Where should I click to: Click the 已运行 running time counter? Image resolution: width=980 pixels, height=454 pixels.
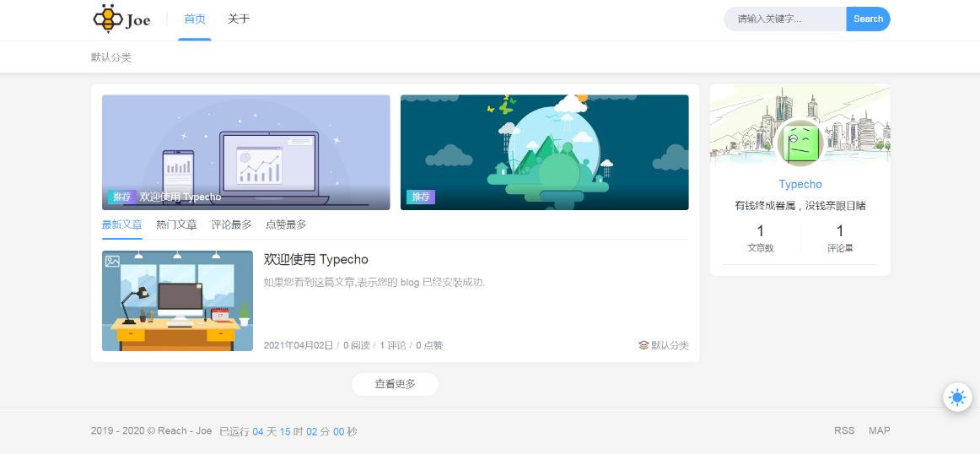288,431
